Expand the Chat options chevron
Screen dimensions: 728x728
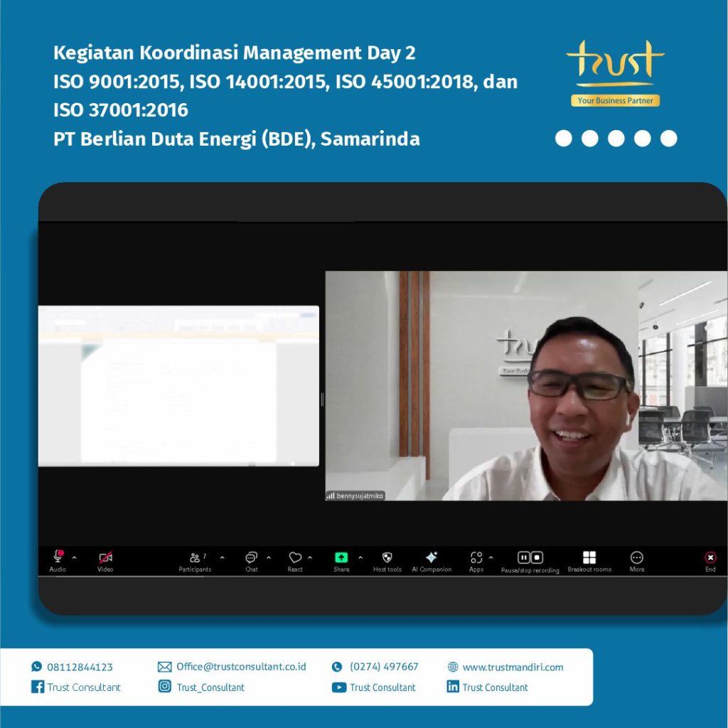(268, 558)
